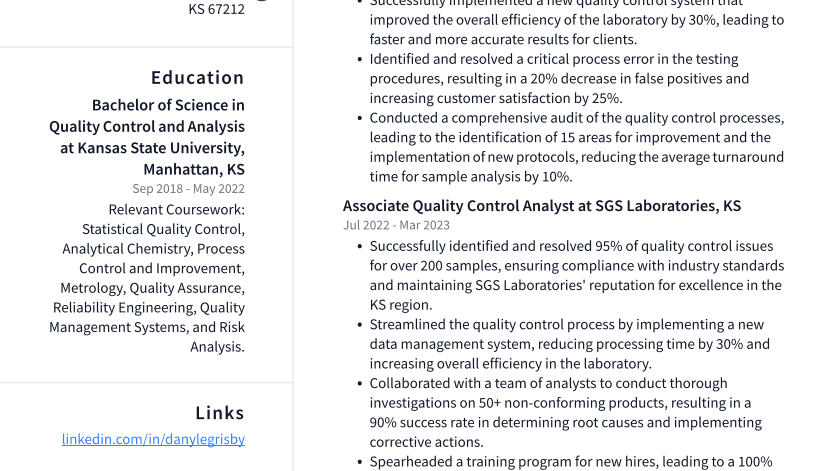Select the Associate Quality Control Analyst job heading
The height and width of the screenshot is (471, 833).
click(541, 206)
